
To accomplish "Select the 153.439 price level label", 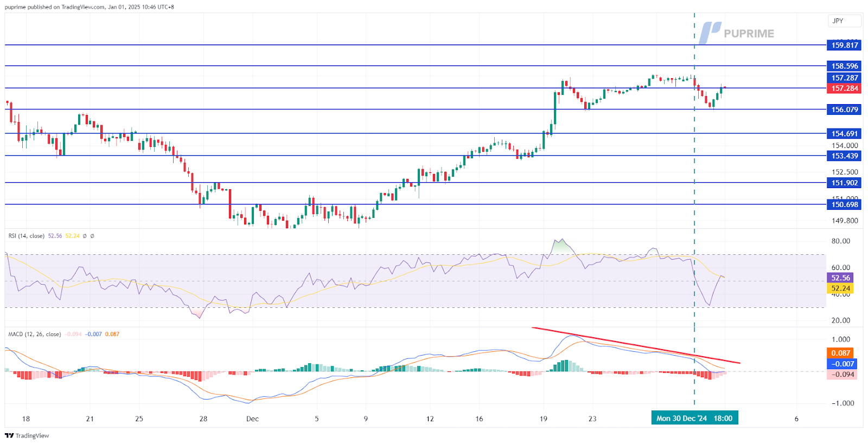I will 844,156.
